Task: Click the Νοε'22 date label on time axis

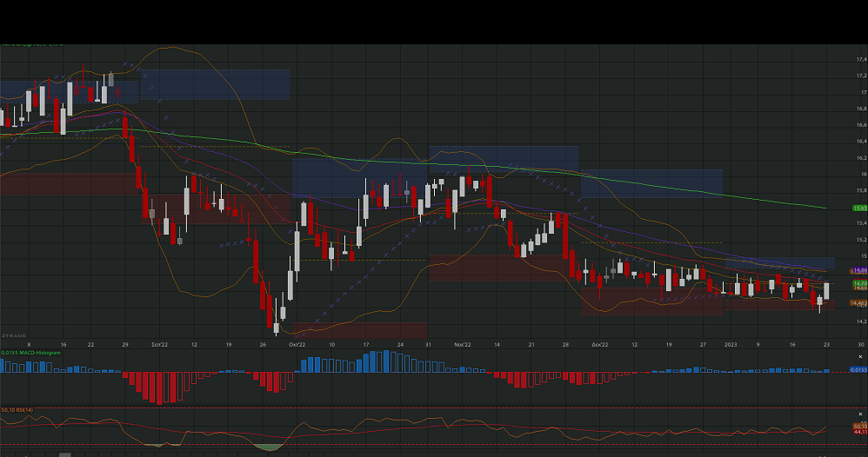Action: coord(463,345)
